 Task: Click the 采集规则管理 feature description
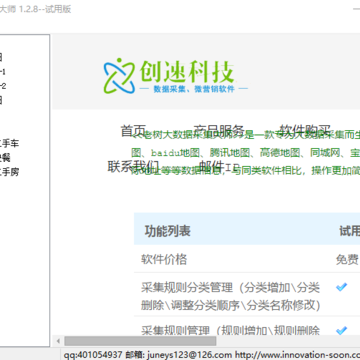tap(230, 330)
